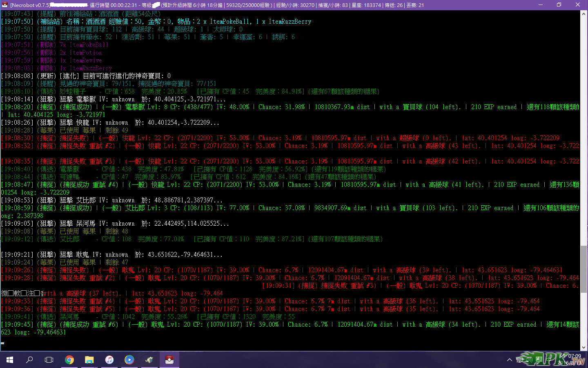Click the console scrollbar down arrow
Viewport: 588px width, 368px height.
pos(584,348)
